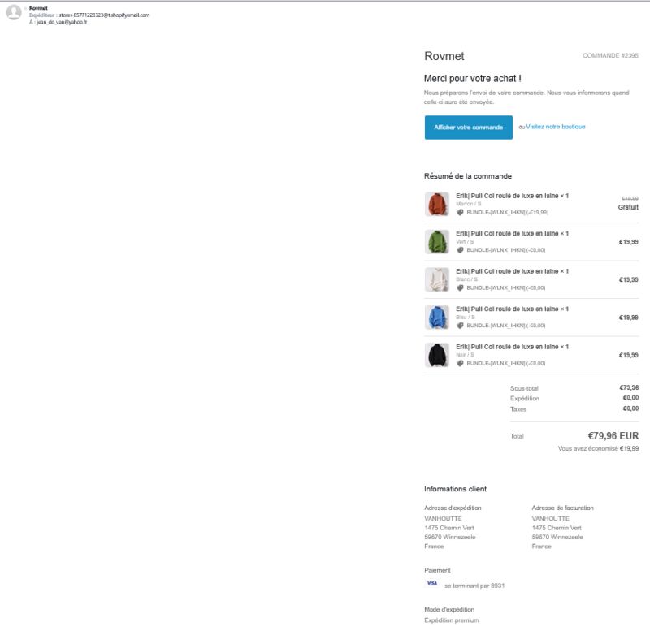Click the total €79,96 EUR
This screenshot has width=650, height=644.
613,436
